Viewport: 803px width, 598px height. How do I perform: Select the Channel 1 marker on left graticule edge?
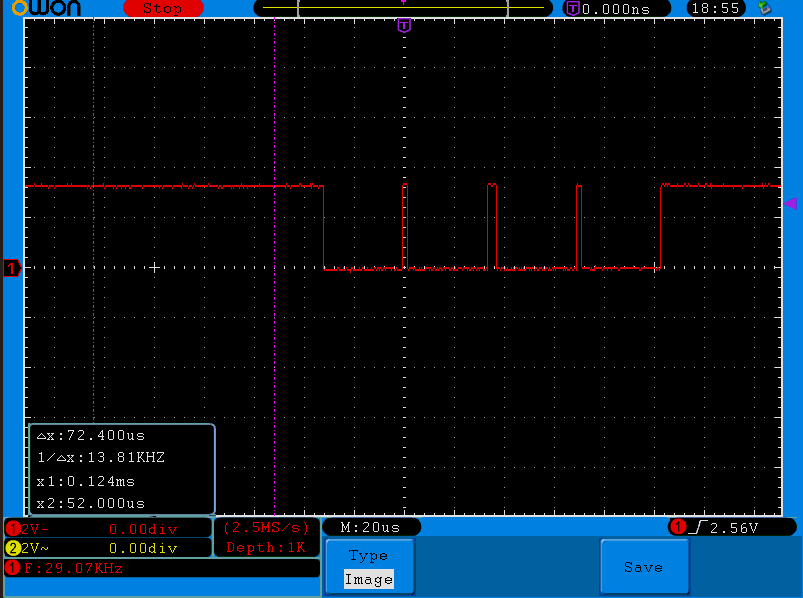coord(10,268)
